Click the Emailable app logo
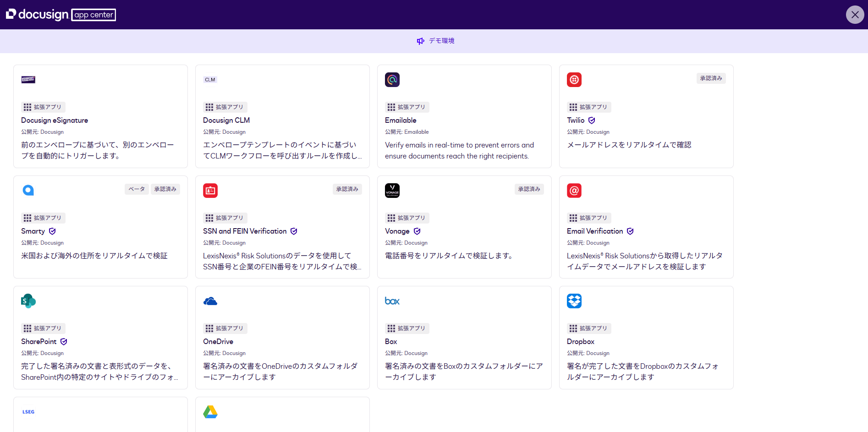 click(x=392, y=80)
